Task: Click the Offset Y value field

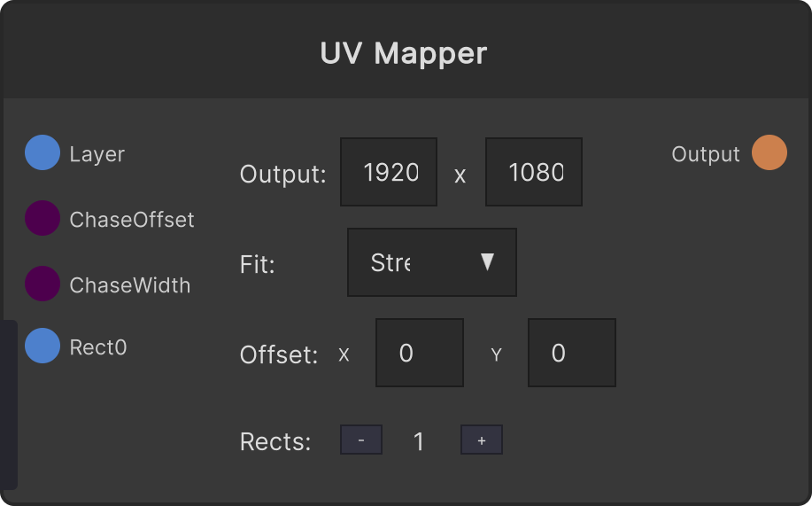Action: point(572,353)
